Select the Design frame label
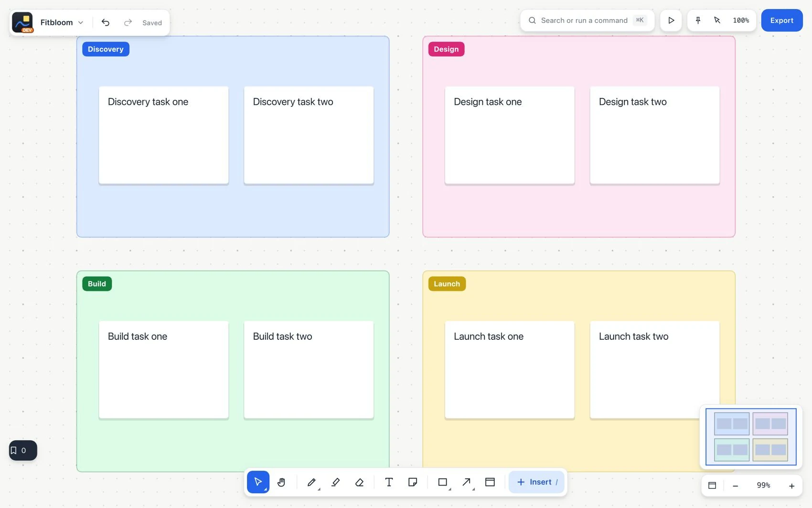812x508 pixels. [x=446, y=49]
